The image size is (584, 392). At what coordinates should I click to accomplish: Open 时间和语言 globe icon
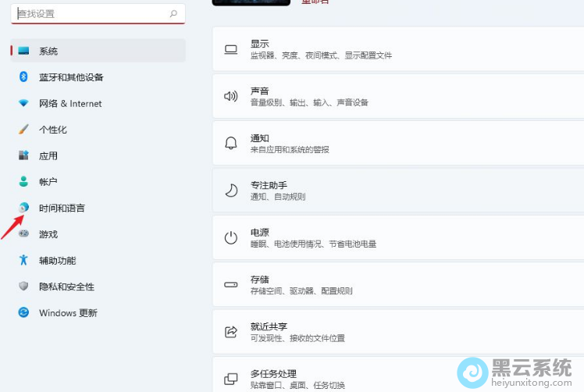click(x=23, y=208)
